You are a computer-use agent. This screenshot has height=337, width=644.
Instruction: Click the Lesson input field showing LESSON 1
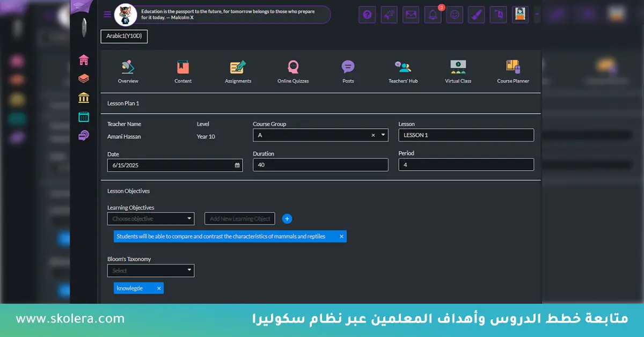pos(466,135)
